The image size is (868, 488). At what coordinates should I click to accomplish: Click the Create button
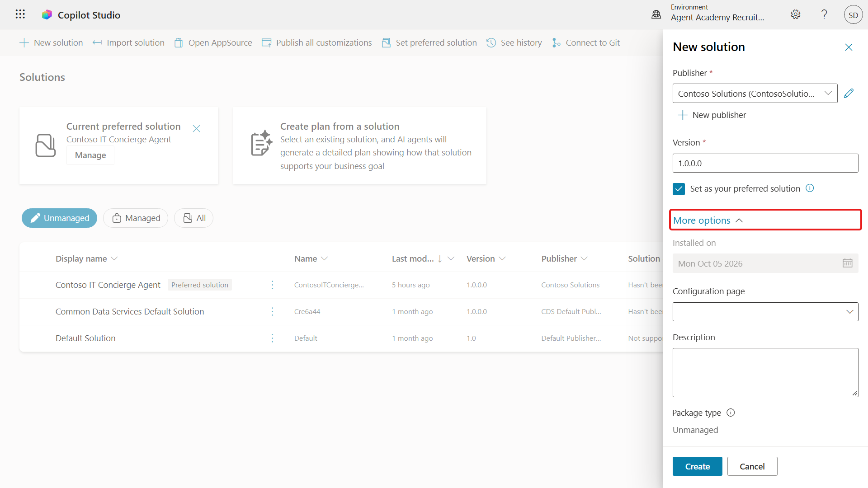[697, 466]
